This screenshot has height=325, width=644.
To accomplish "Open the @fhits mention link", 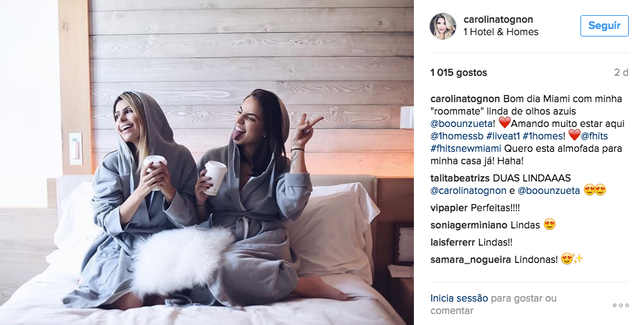I will click(x=594, y=136).
